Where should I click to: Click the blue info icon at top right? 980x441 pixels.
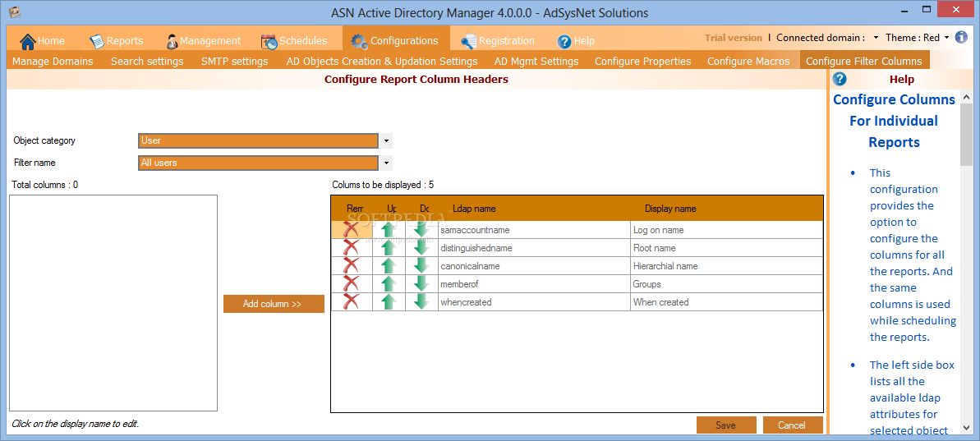tap(962, 38)
